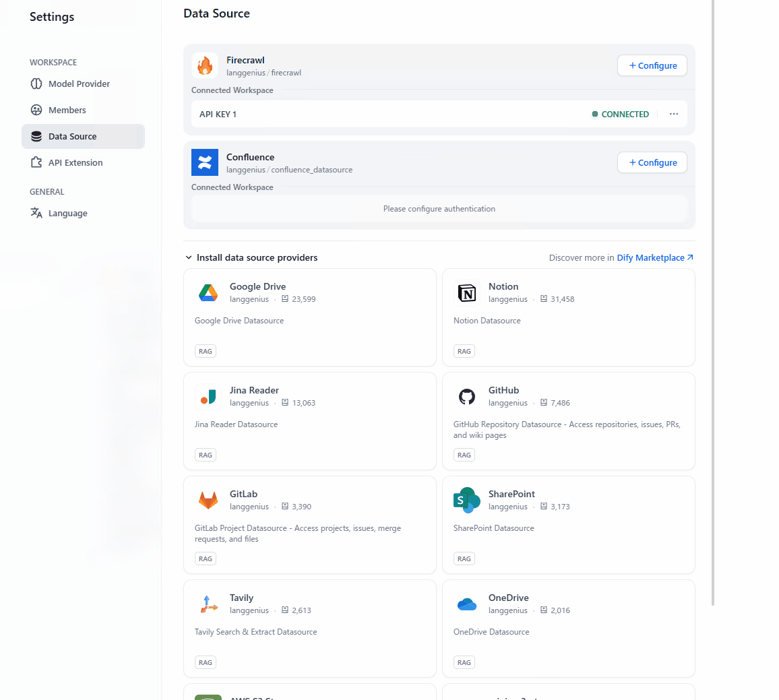Select Language under General

click(67, 213)
